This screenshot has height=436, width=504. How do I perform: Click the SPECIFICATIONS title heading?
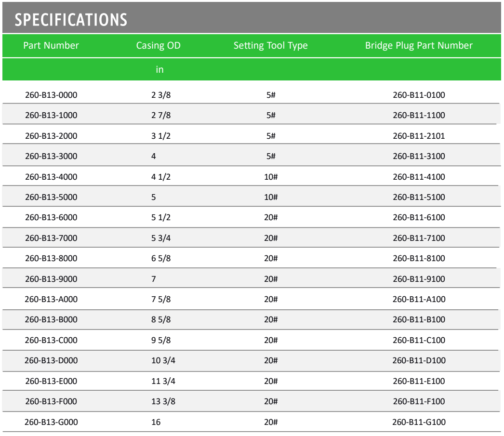point(71,20)
